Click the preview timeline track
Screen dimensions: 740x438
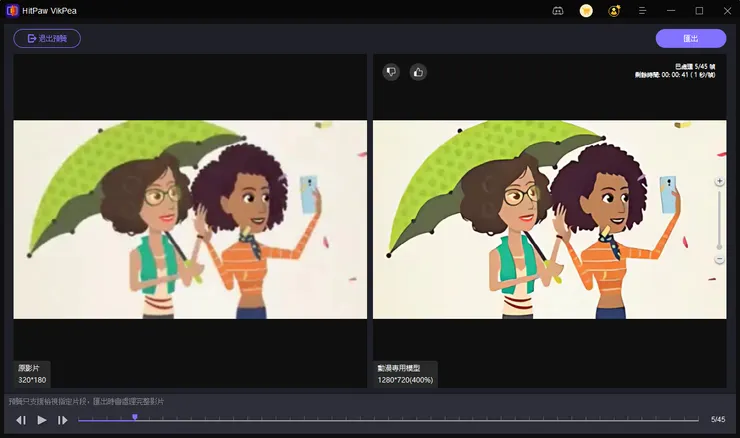click(388, 420)
